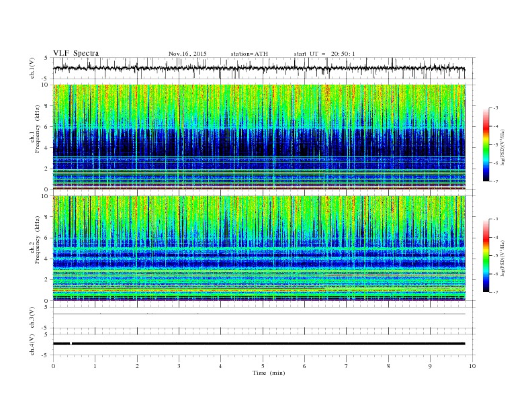Image resolution: width=532 pixels, height=411 pixels.
Task: Select the date text "Nov.16, 2015"
Action: [x=187, y=54]
